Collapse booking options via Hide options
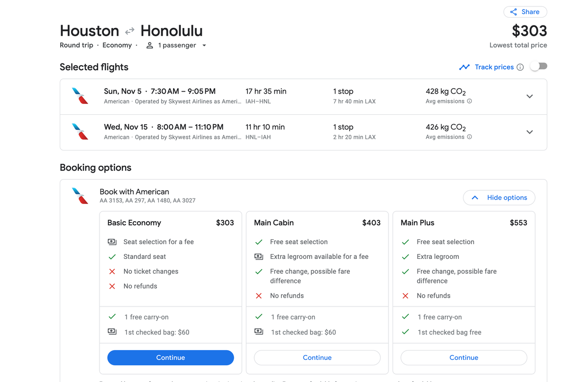Screen dimensions: 588x382 499,197
